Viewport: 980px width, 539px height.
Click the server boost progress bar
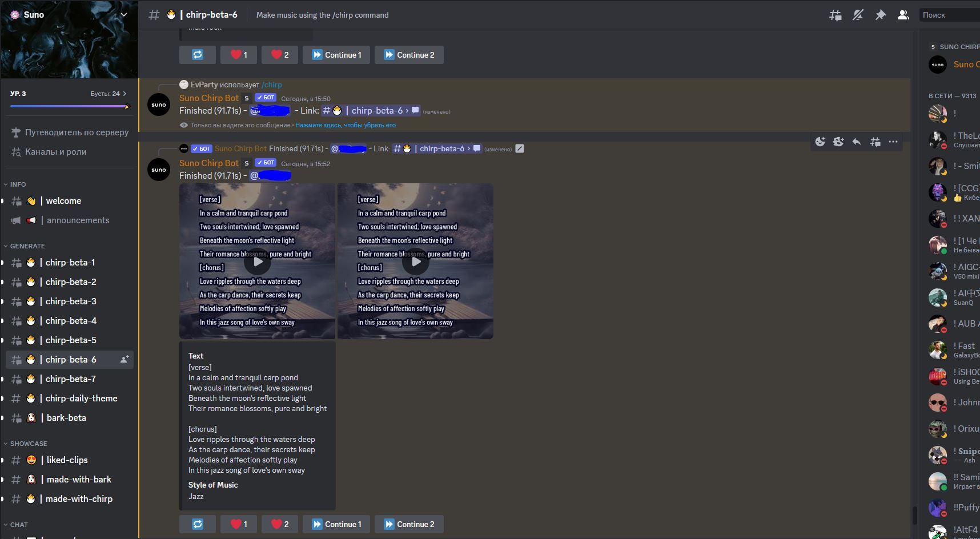(x=70, y=106)
